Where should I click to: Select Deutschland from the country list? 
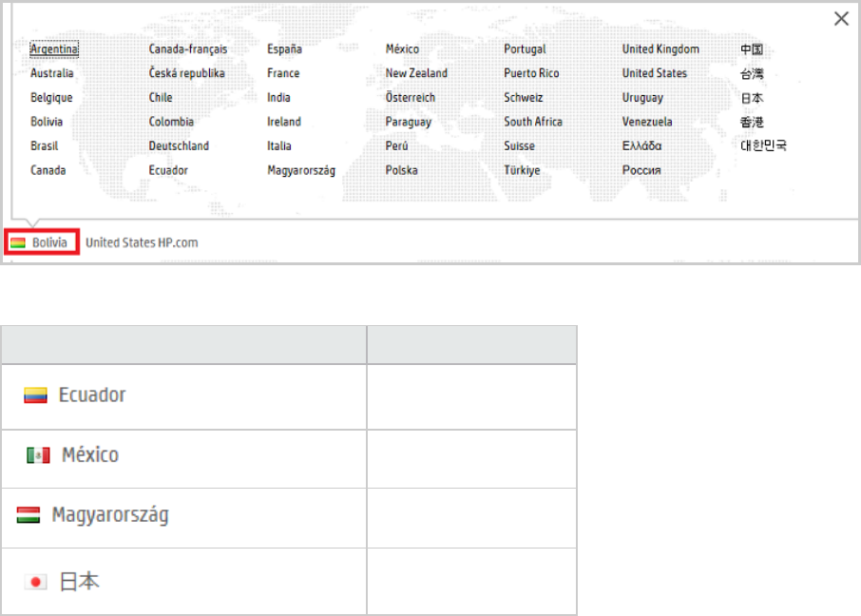[x=179, y=146]
